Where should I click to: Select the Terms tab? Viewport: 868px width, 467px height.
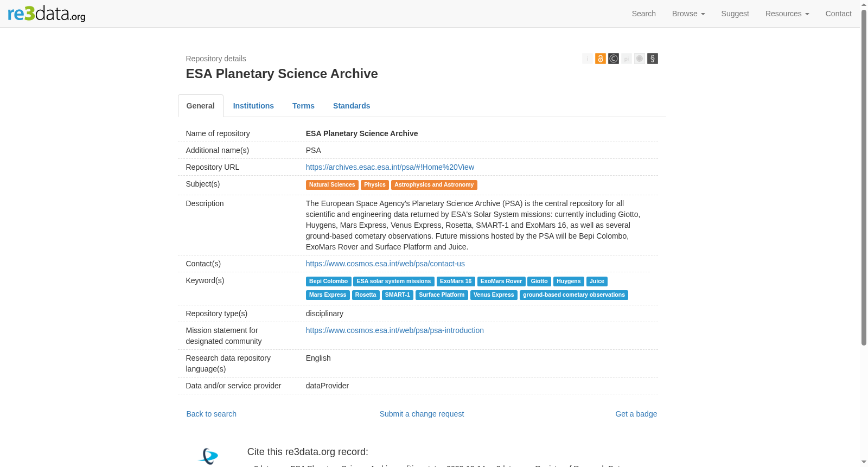point(303,106)
